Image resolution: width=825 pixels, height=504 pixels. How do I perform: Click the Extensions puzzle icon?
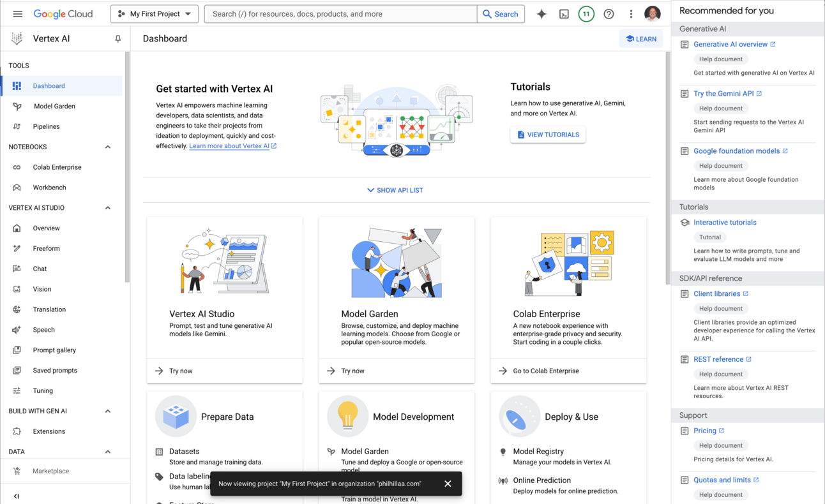coord(17,431)
